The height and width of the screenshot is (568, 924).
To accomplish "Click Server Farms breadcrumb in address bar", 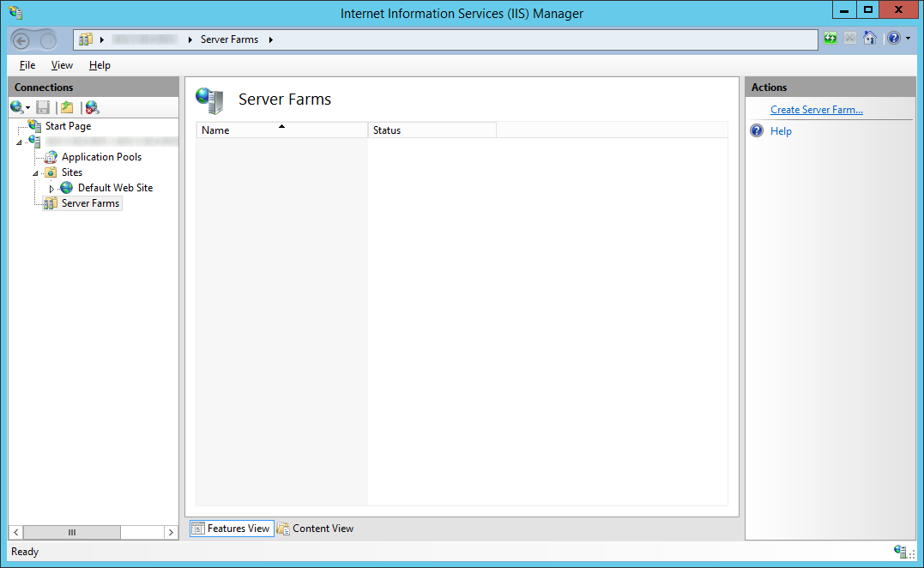I will click(229, 39).
